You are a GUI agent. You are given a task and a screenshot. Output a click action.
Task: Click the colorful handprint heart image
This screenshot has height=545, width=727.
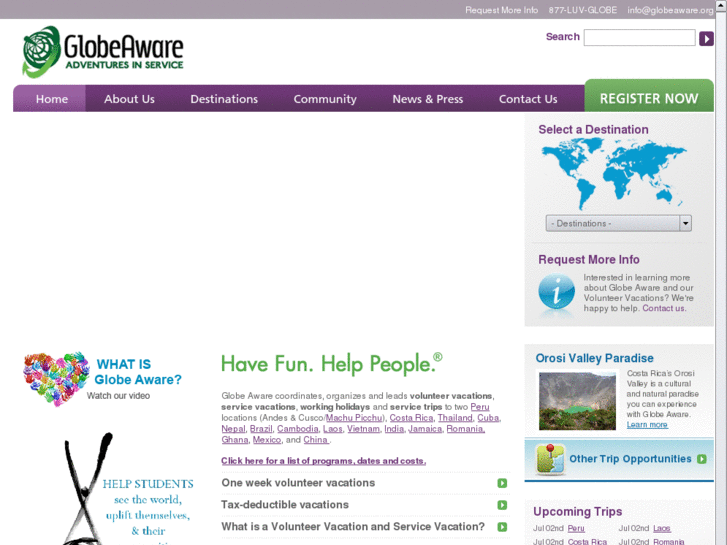coord(56,379)
